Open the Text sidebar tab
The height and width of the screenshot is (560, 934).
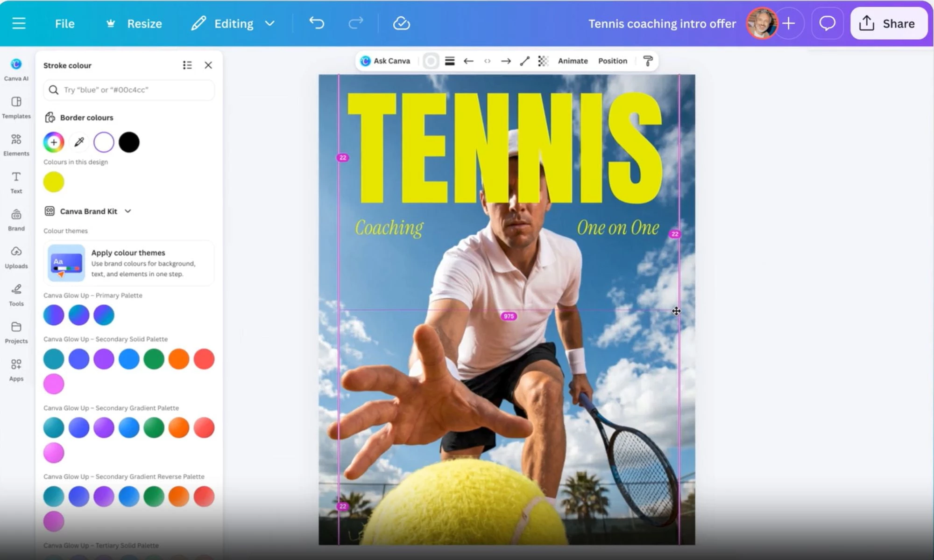tap(16, 182)
